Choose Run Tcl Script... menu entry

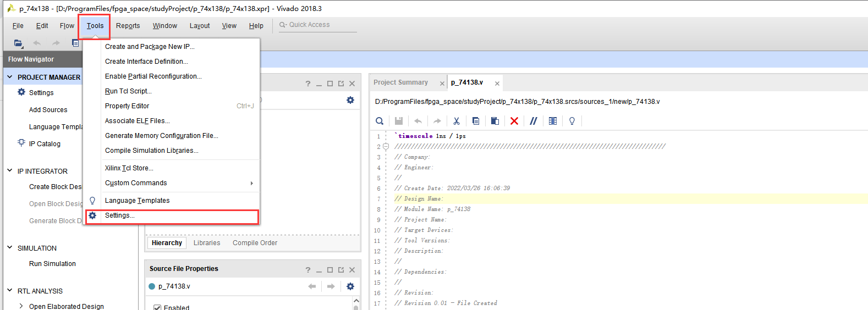(171, 91)
